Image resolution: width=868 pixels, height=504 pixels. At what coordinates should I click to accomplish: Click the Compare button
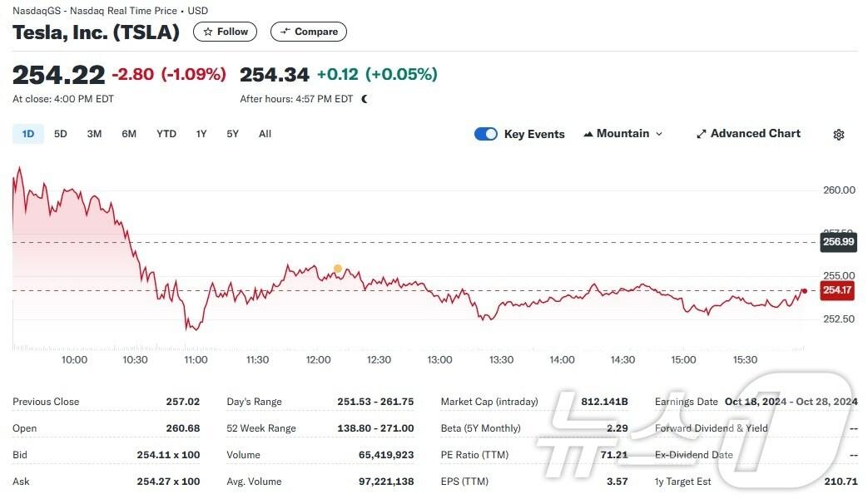click(309, 32)
